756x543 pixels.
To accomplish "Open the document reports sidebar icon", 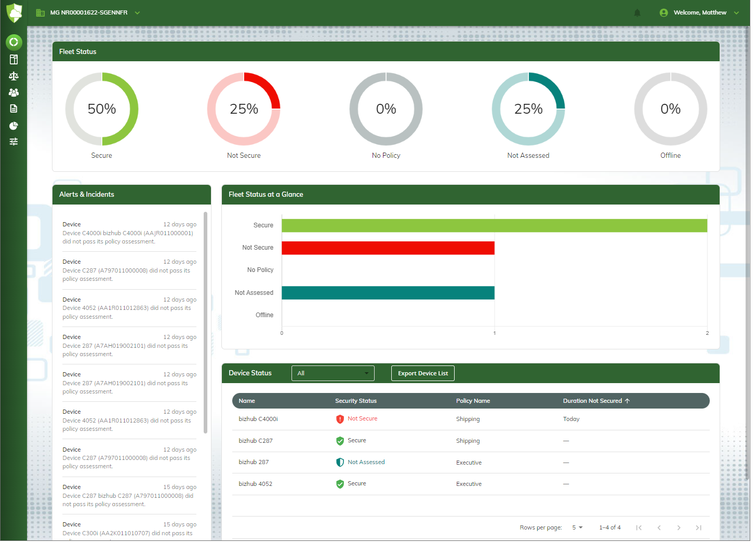I will (x=14, y=108).
